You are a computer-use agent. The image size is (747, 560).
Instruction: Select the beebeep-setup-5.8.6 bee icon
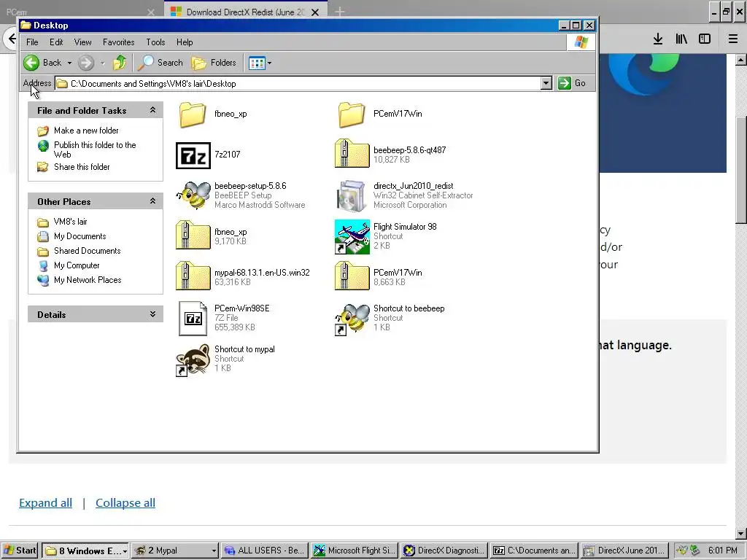pyautogui.click(x=193, y=195)
